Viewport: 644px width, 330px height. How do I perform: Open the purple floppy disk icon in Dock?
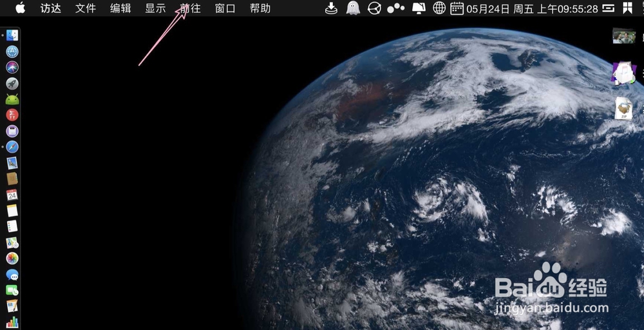(12, 131)
